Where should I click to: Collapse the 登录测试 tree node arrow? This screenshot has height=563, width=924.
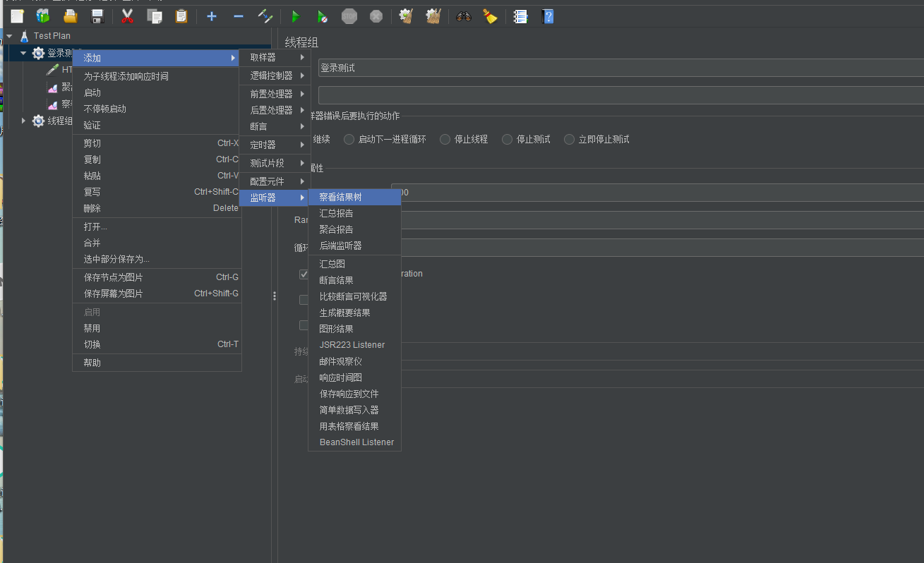[x=23, y=53]
